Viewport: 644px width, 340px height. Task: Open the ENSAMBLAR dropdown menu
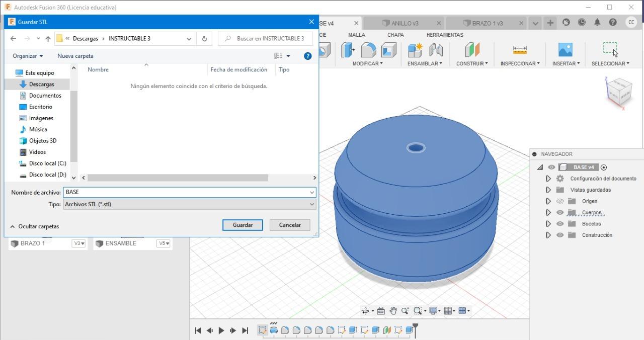(x=425, y=63)
